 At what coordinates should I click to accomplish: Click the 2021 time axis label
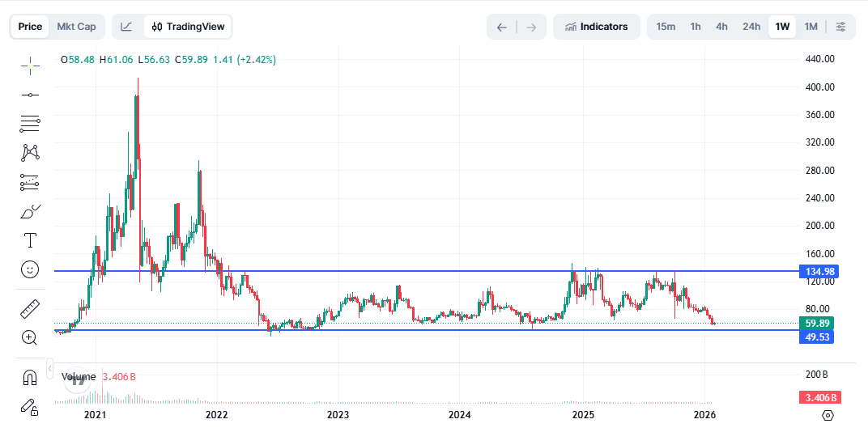coord(96,415)
